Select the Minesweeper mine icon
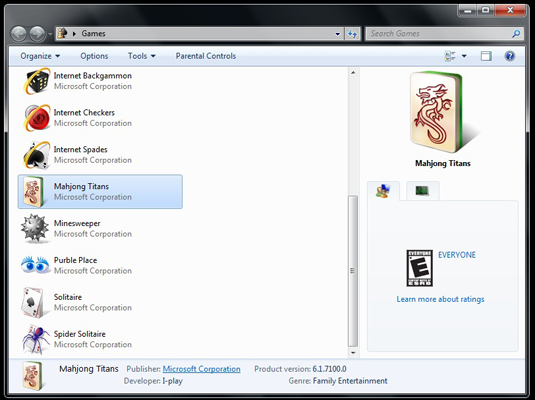Screen dimensions: 535x400 (x=34, y=228)
